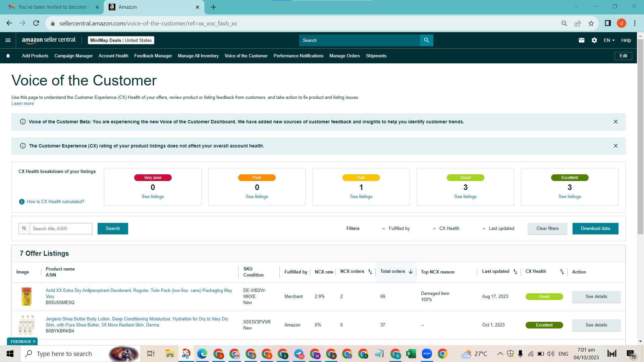Click the Jergens lotion product thumbnail
This screenshot has height=362, width=644.
click(26, 325)
